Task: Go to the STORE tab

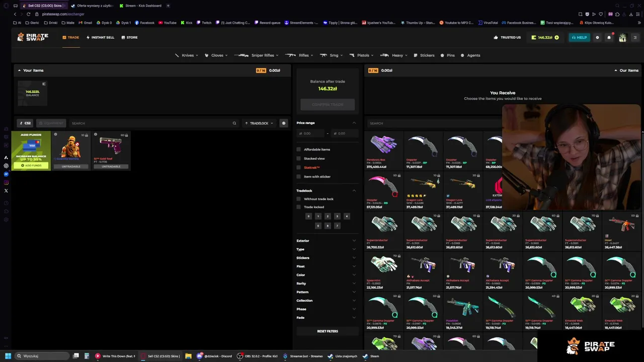Action: coord(129,37)
